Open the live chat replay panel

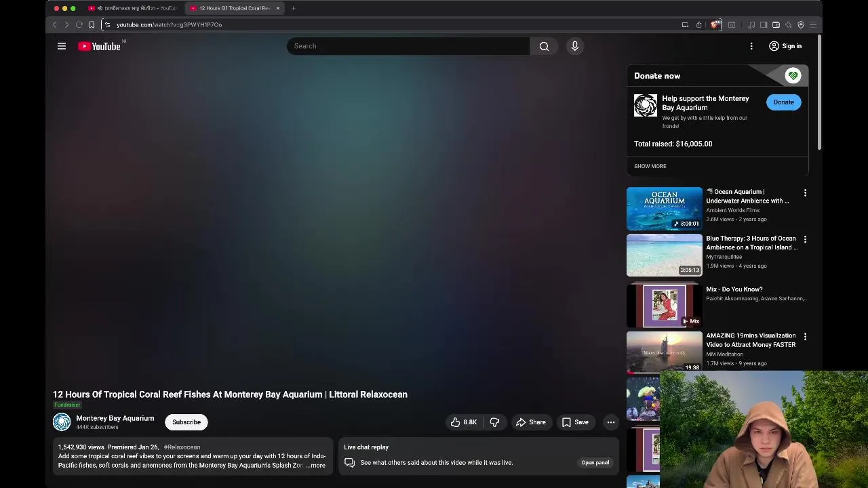click(595, 463)
